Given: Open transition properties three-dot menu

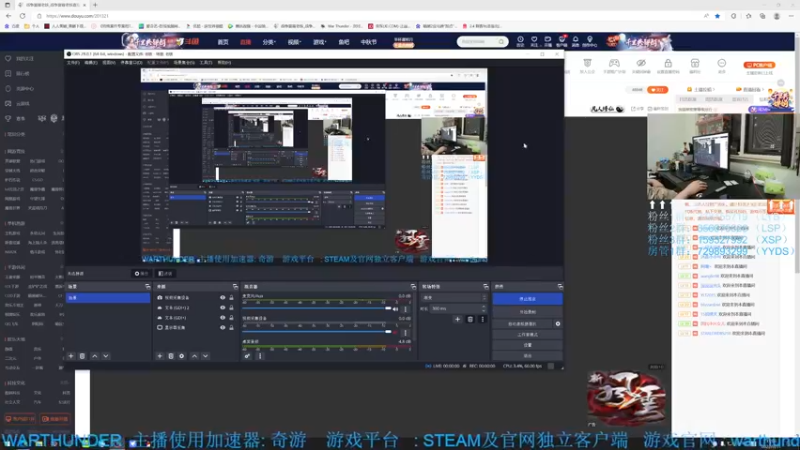Looking at the screenshot, I should pyautogui.click(x=482, y=319).
